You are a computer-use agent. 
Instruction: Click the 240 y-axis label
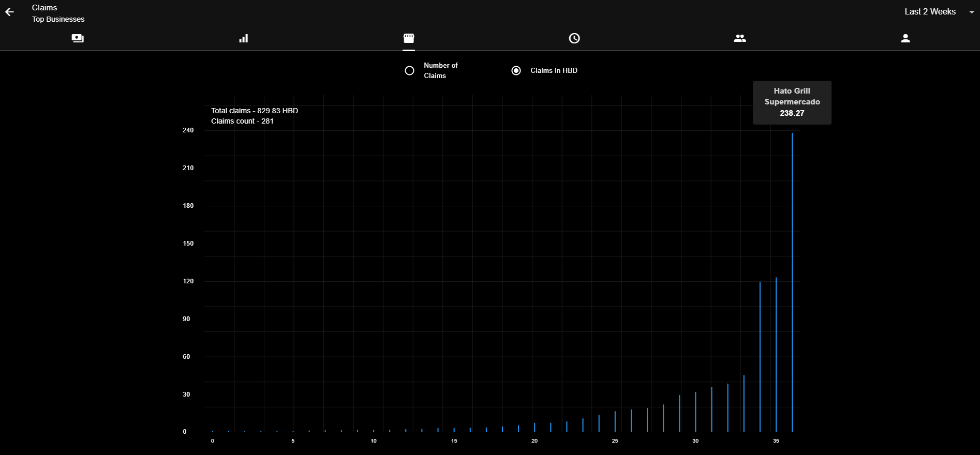[x=188, y=130]
